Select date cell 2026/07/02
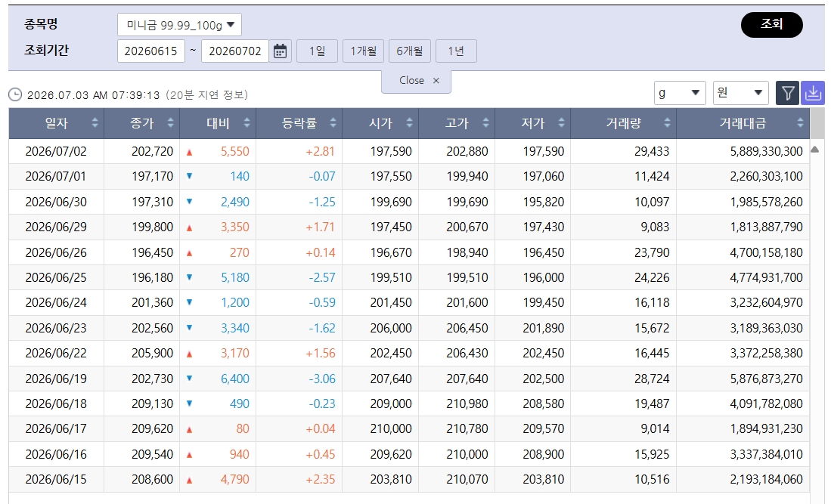 click(56, 151)
